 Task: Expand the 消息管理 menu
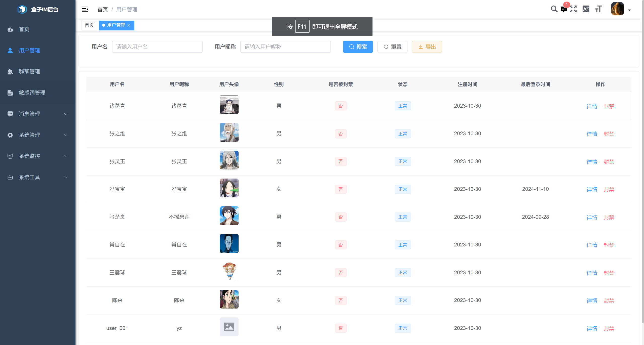pos(29,114)
